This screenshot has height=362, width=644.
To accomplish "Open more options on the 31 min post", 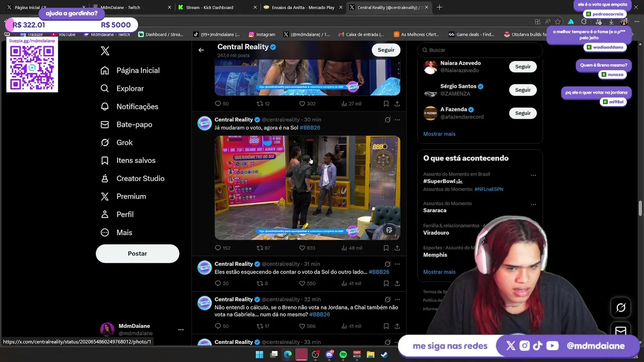I will tap(397, 263).
